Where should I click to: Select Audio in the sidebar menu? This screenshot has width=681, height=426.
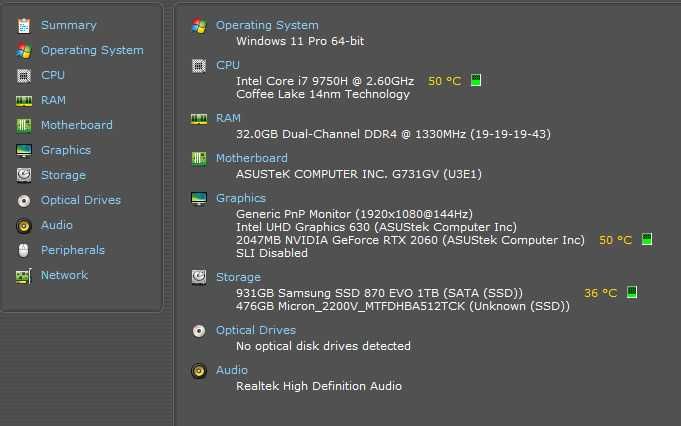(x=57, y=225)
